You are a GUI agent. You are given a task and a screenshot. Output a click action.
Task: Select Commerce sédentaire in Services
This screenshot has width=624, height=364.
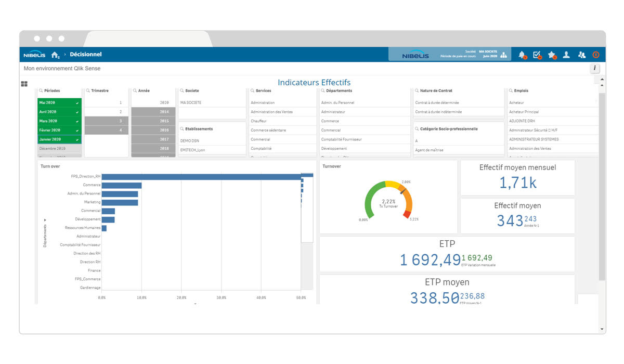point(282,130)
